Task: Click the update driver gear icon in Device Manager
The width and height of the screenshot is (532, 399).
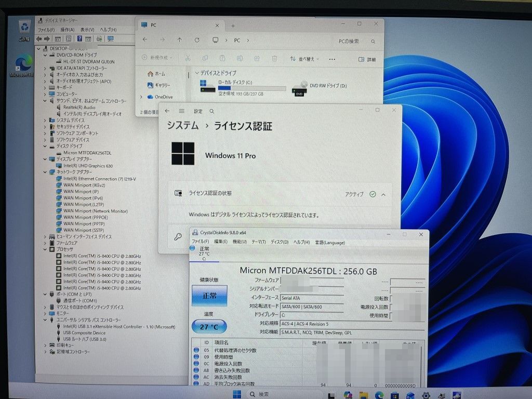Action: point(99,38)
